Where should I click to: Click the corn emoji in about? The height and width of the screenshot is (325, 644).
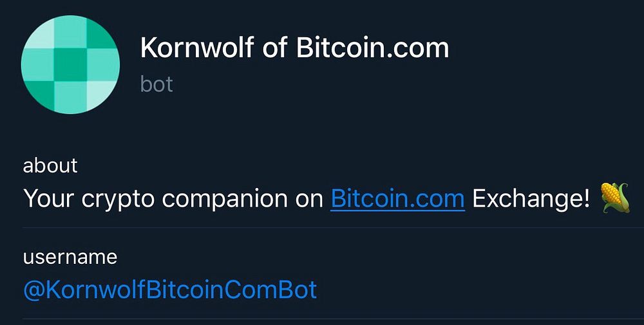tap(614, 198)
